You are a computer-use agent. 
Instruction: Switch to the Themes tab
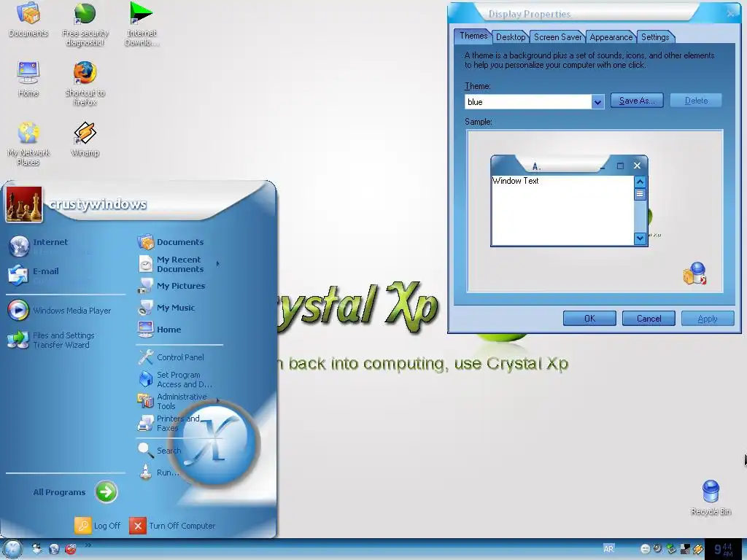[473, 36]
